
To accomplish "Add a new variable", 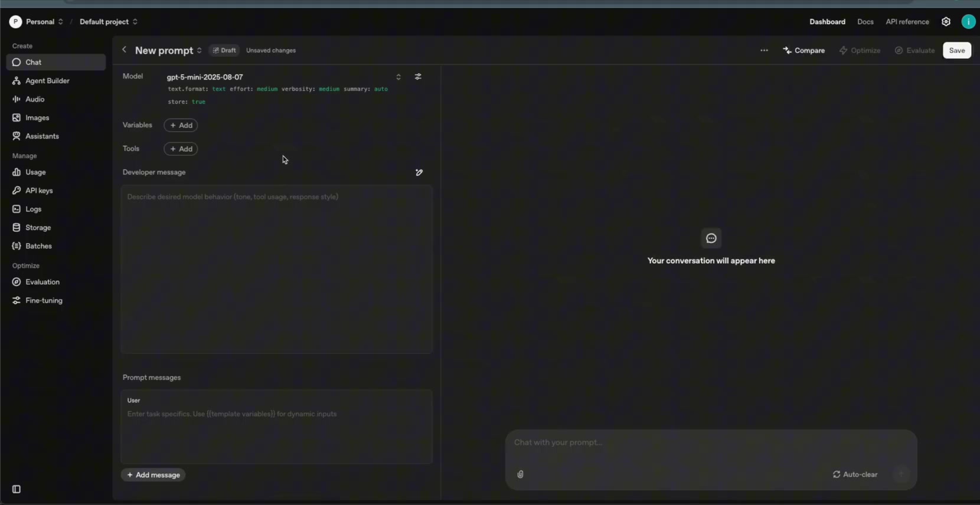I will [181, 125].
